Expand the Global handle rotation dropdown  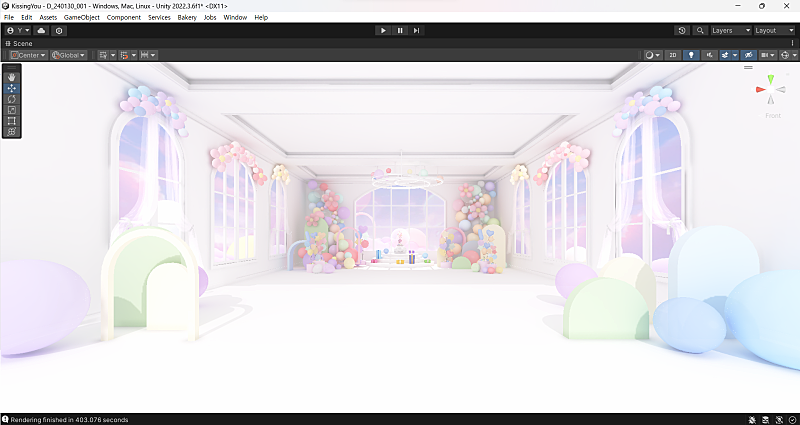coord(69,55)
